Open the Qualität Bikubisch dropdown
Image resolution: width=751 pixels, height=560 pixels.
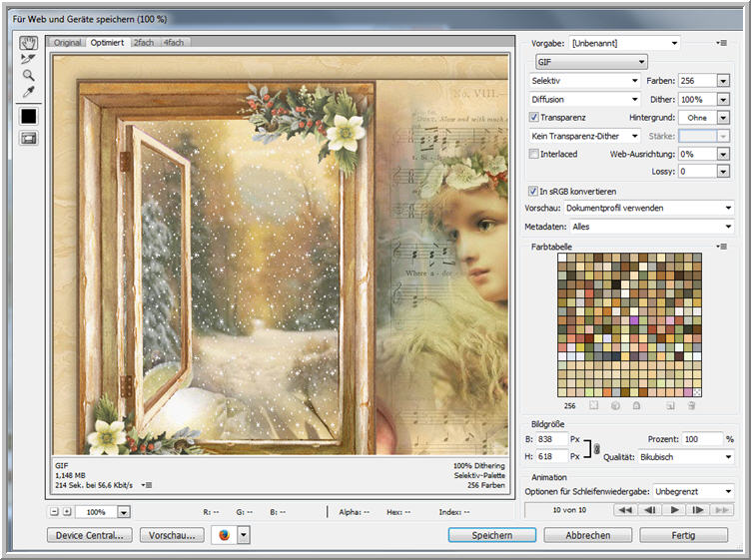(685, 457)
